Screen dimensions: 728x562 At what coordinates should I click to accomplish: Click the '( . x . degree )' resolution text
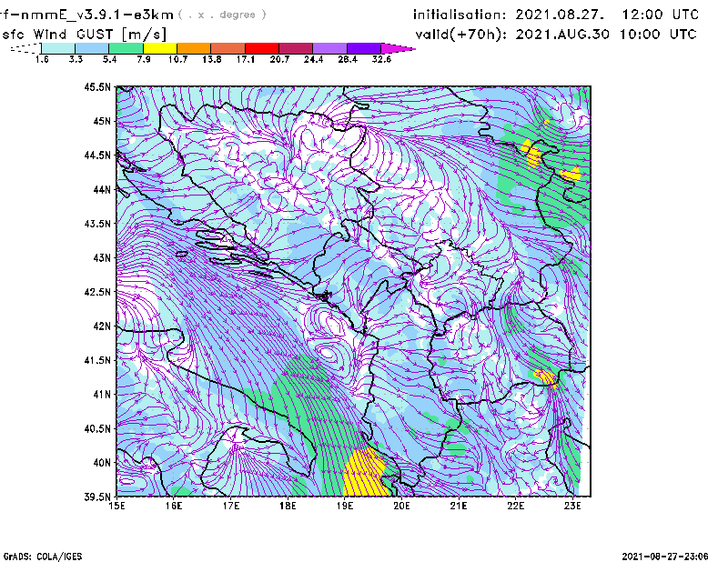223,15
